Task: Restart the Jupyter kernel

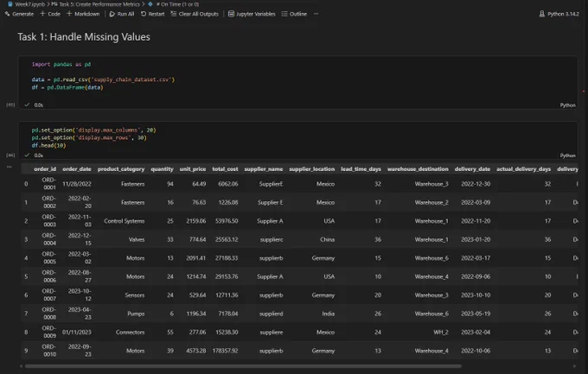Action: (152, 14)
